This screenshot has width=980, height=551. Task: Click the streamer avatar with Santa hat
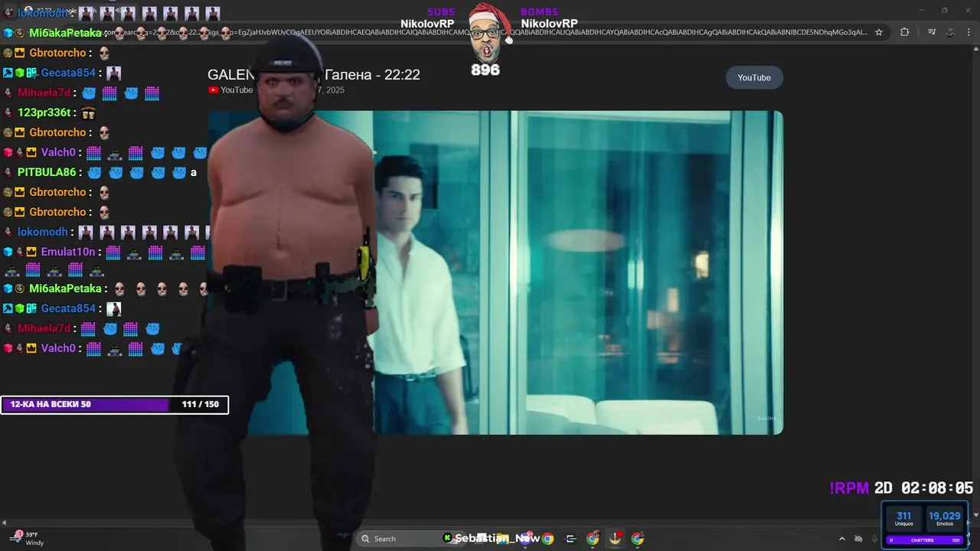point(488,32)
